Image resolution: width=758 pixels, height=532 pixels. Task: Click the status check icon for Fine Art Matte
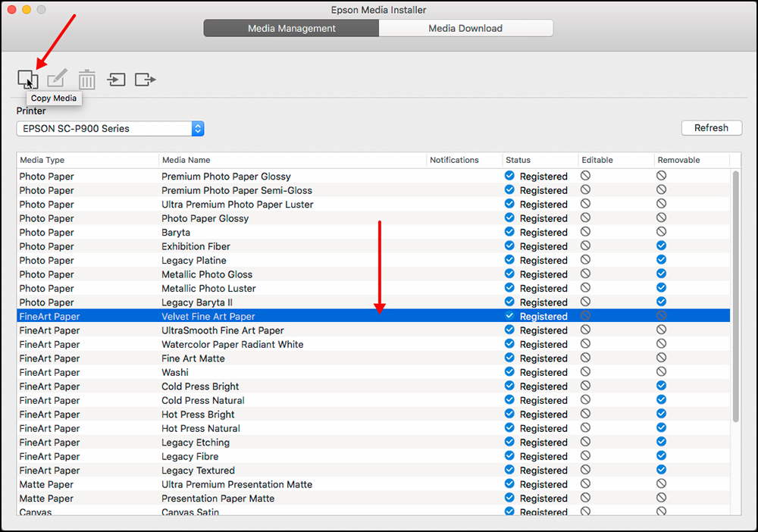pyautogui.click(x=509, y=358)
